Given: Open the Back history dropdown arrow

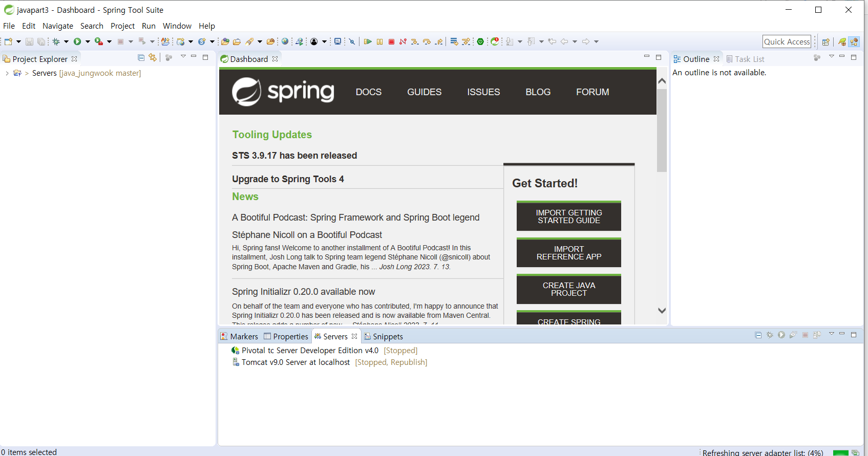Looking at the screenshot, I should [x=575, y=41].
